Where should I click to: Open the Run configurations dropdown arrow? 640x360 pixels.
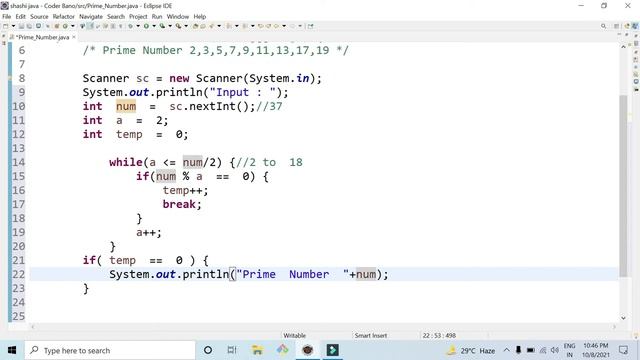point(154,26)
